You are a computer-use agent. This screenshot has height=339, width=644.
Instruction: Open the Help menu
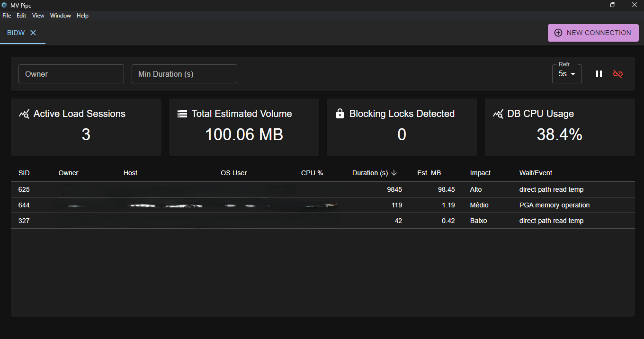83,16
